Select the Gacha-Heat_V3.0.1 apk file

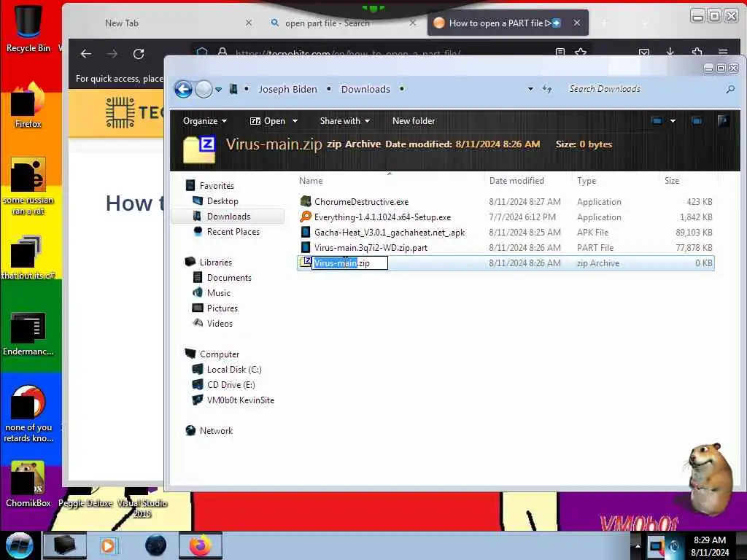pyautogui.click(x=506, y=233)
